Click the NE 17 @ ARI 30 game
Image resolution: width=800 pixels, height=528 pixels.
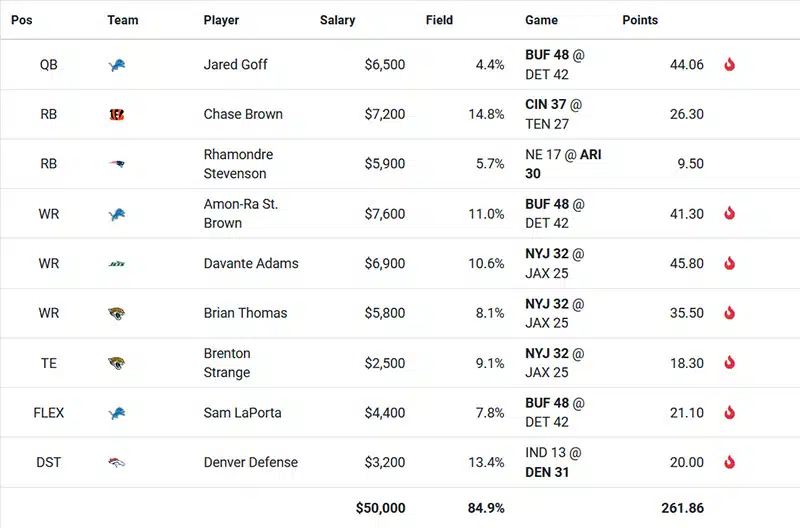coord(563,164)
